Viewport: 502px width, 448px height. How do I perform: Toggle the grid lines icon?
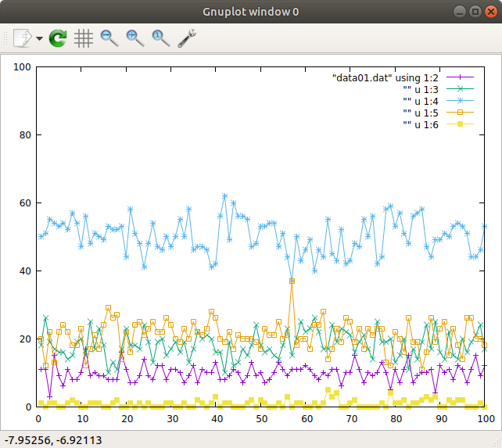(x=84, y=38)
